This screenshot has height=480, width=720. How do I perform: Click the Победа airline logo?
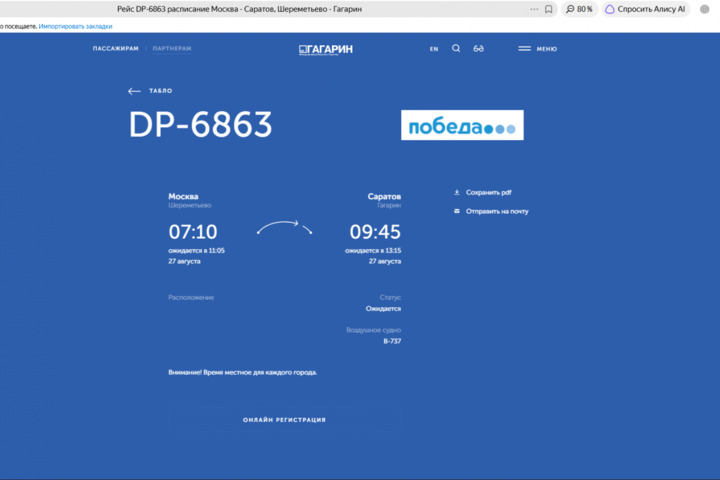point(462,125)
